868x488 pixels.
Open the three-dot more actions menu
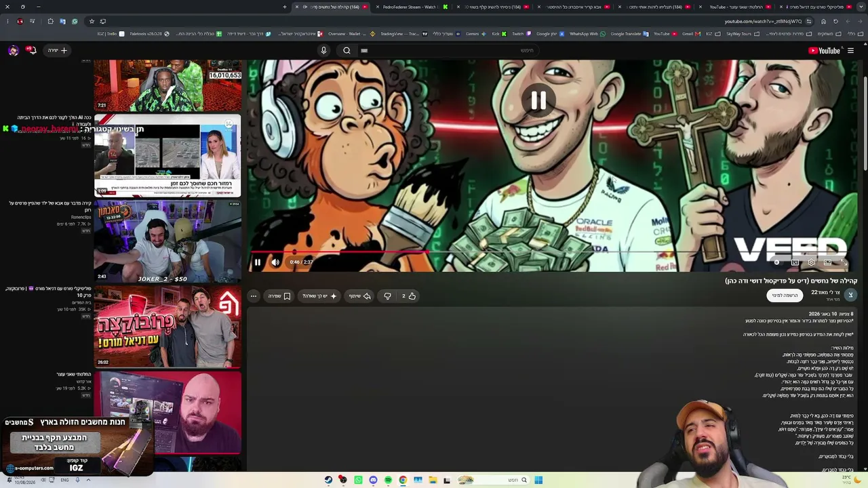(254, 296)
